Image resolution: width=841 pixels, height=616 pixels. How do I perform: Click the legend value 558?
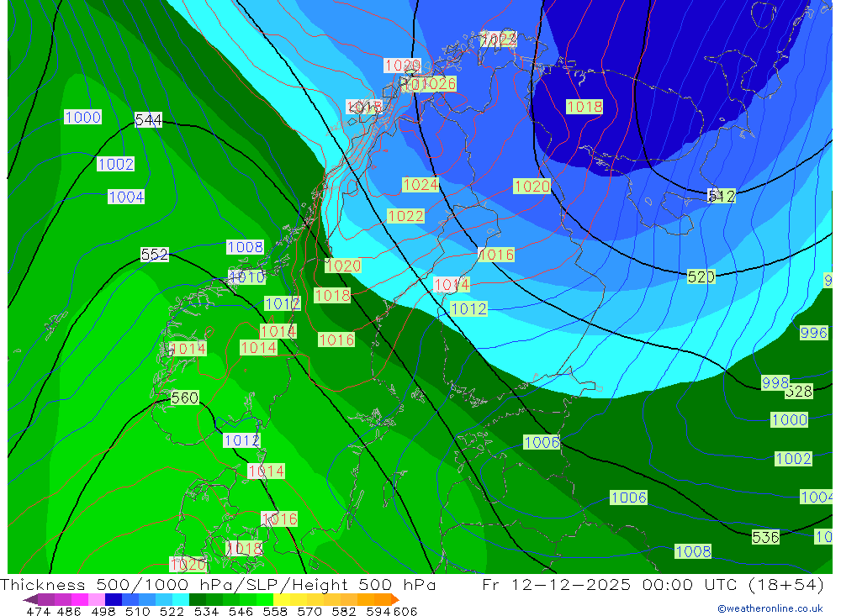[x=275, y=612]
